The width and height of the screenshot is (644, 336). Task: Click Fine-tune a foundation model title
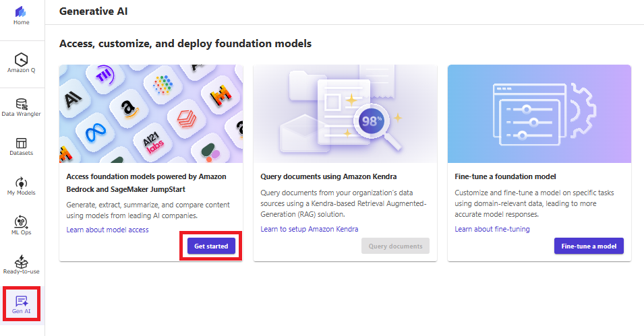point(505,176)
